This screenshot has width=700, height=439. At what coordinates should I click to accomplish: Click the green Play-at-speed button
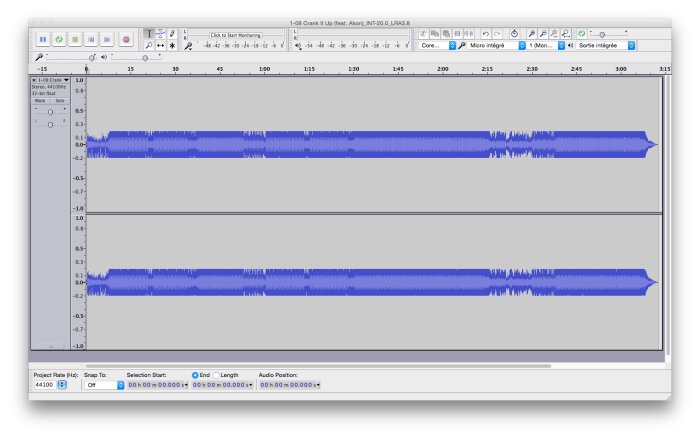point(582,33)
